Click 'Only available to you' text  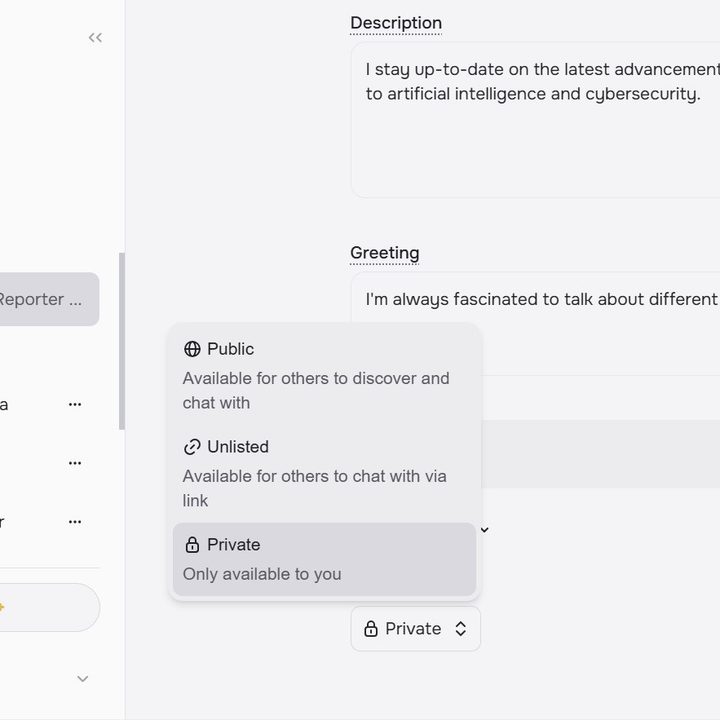pos(262,574)
